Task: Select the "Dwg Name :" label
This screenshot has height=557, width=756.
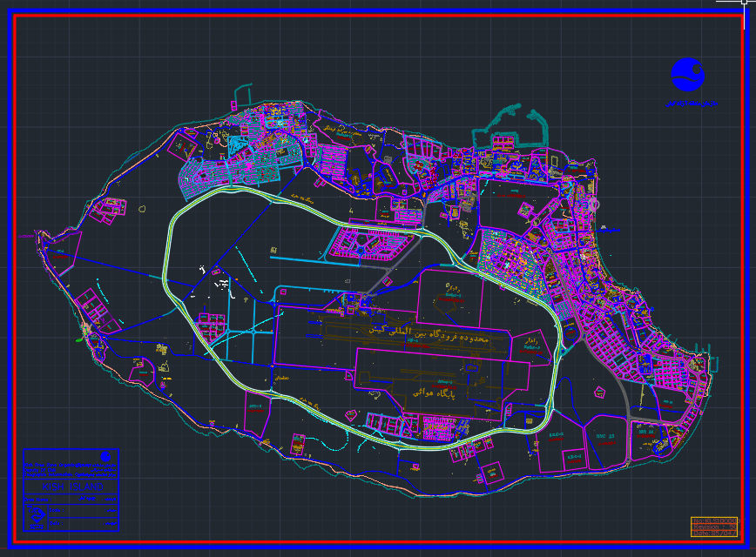Action: coord(37,500)
